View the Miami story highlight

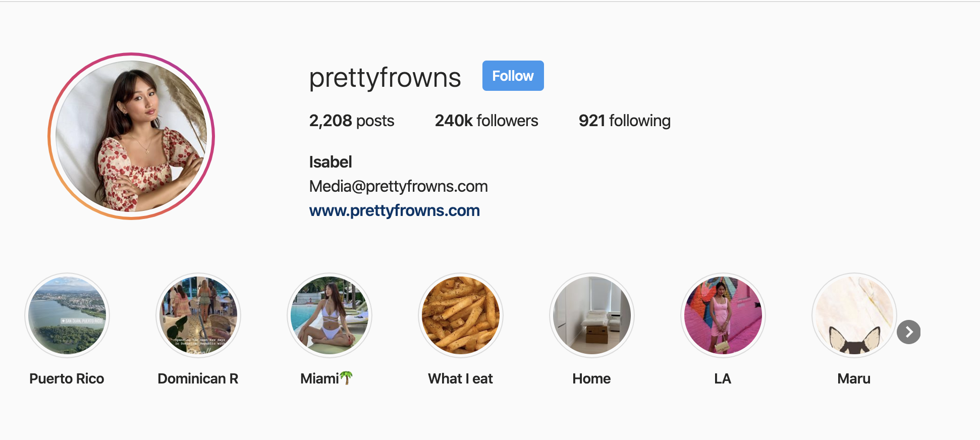(x=330, y=315)
